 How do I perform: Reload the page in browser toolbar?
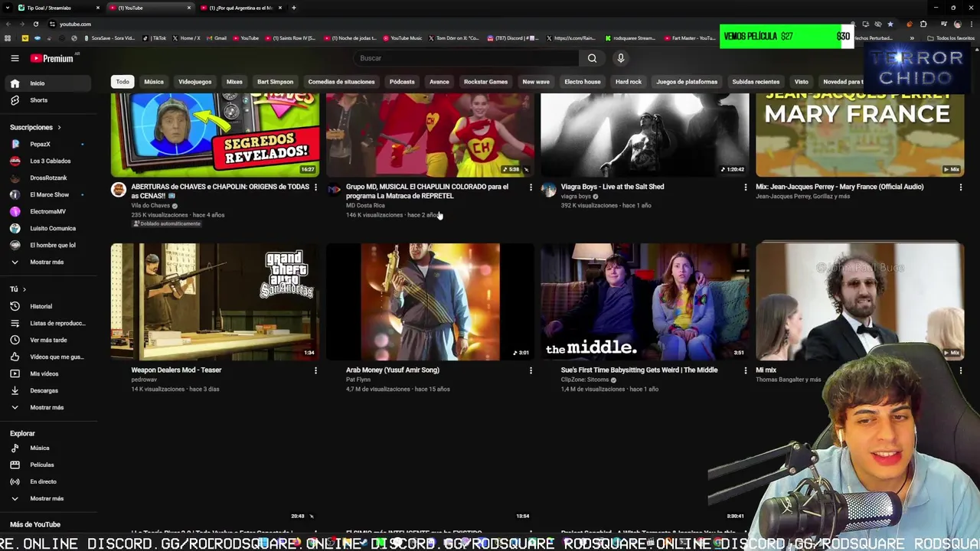click(x=35, y=24)
